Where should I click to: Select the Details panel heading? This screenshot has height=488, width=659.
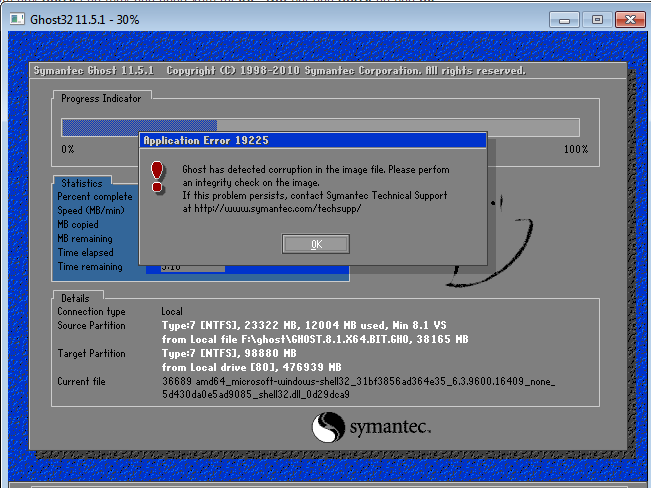click(75, 298)
